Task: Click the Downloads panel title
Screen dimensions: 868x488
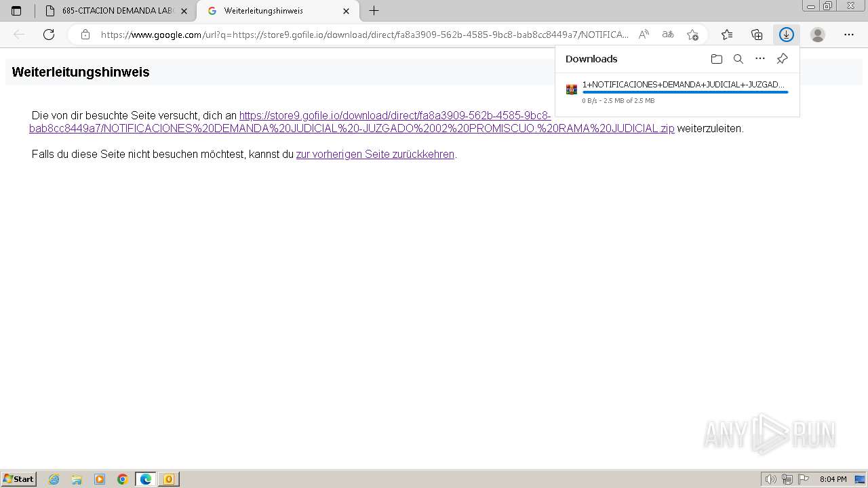Action: [x=591, y=59]
